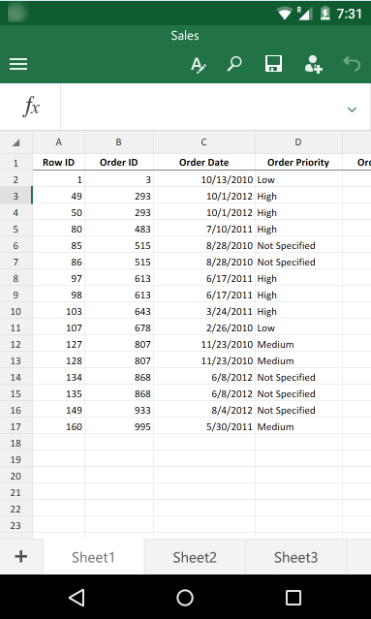Select Order ID cell 3 in row 2

pyautogui.click(x=119, y=180)
